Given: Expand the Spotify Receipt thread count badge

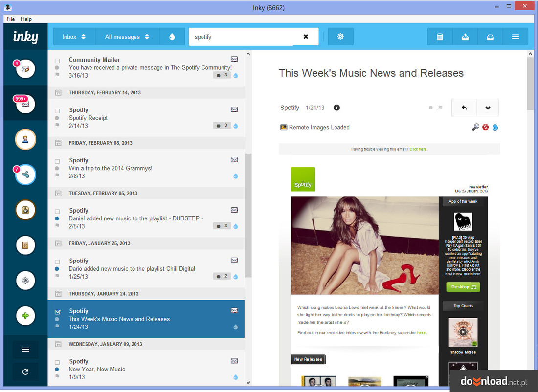Looking at the screenshot, I should pyautogui.click(x=222, y=126).
